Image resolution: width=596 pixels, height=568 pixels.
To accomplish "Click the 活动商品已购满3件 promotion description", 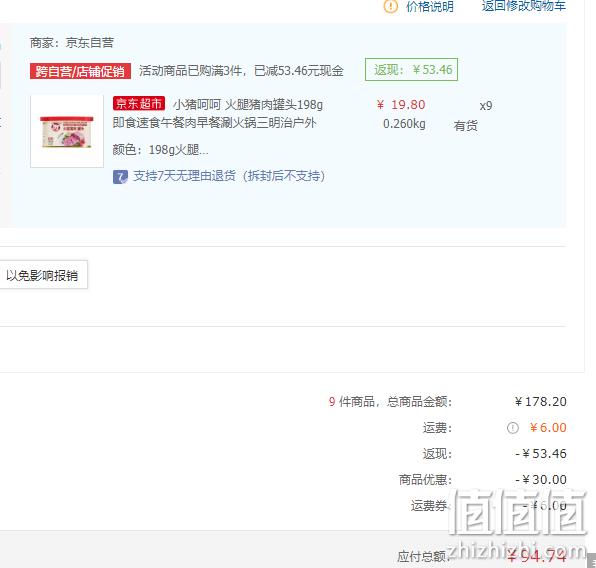I will pos(241,71).
